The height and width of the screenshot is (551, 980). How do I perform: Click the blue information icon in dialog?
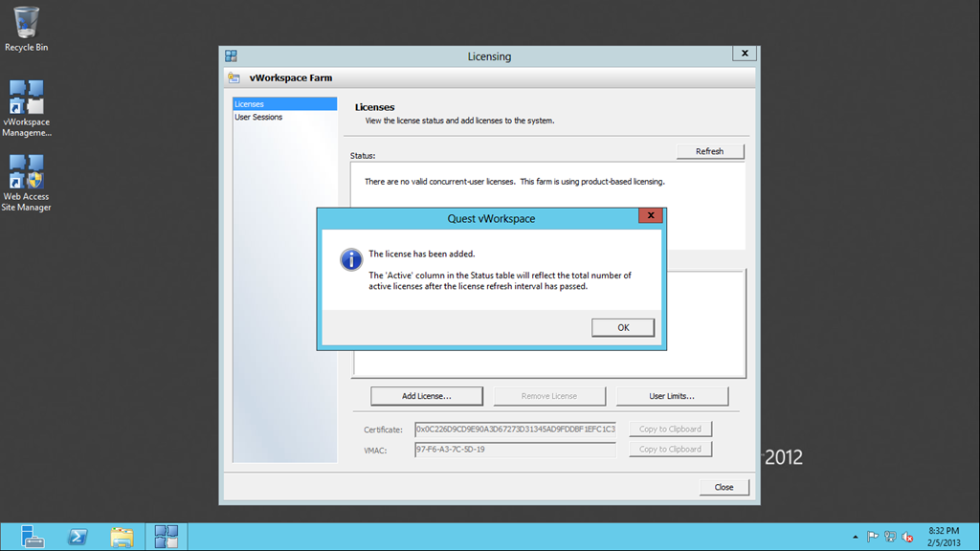(x=351, y=259)
